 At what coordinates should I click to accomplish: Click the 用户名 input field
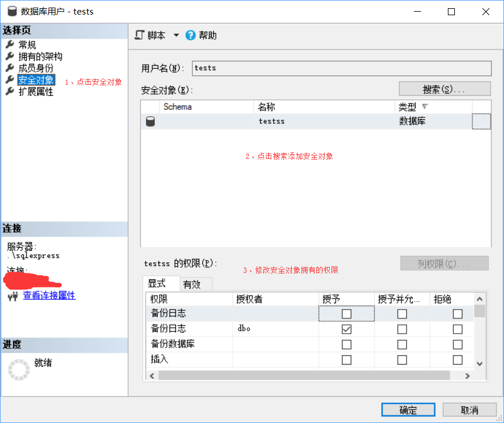click(x=341, y=68)
